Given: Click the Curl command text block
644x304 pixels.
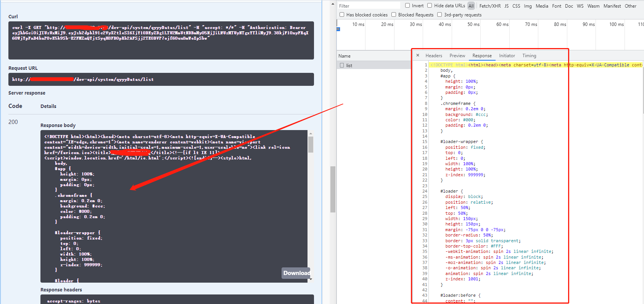Looking at the screenshot, I should tap(161, 40).
